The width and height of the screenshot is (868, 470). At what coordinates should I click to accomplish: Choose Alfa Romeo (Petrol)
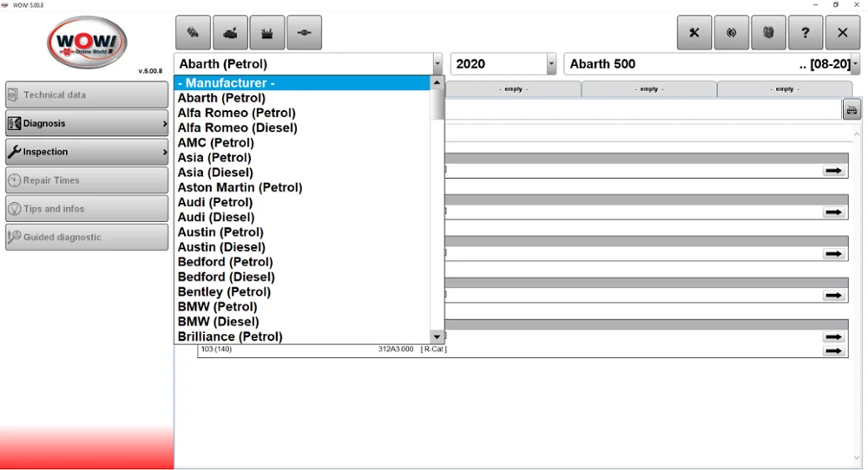click(302, 113)
